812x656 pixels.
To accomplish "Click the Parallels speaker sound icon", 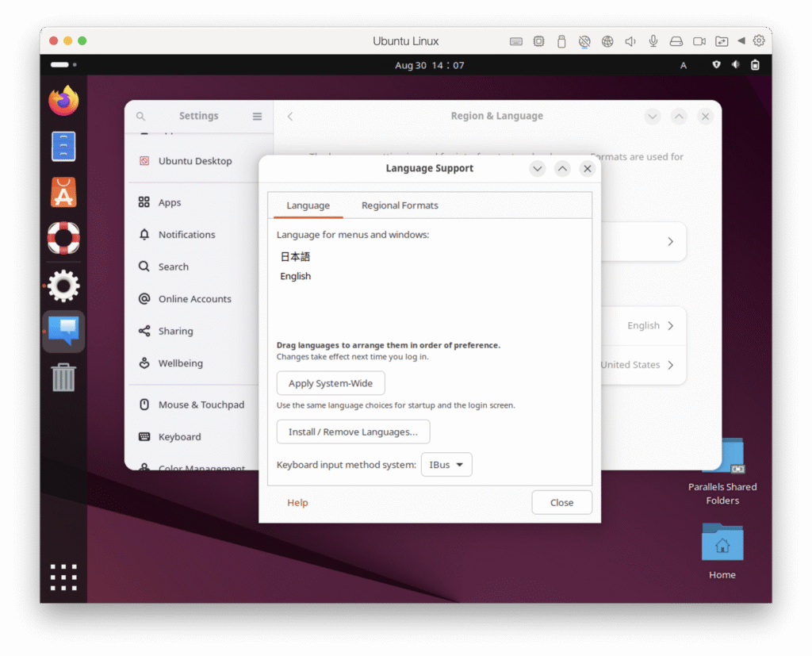I will click(630, 41).
